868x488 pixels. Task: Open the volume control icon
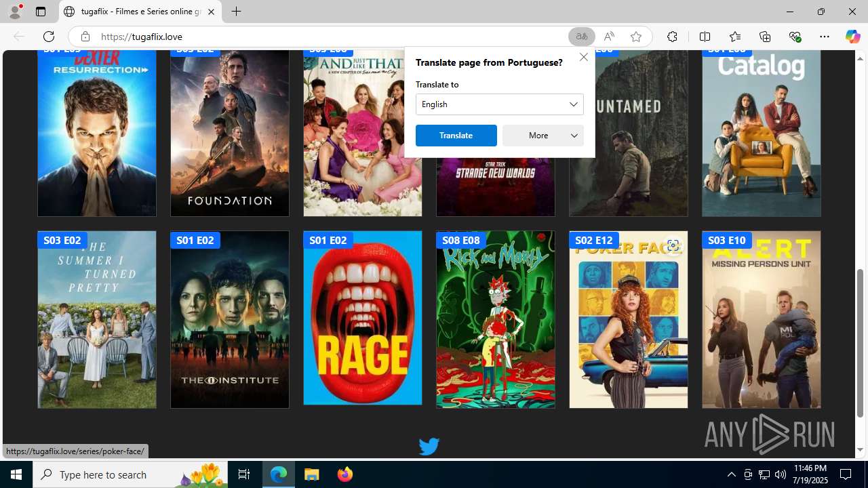click(x=780, y=474)
